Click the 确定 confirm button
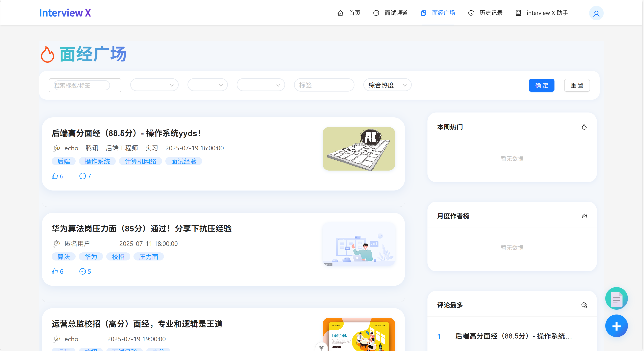Screen dimensions: 644x351 tap(542, 85)
